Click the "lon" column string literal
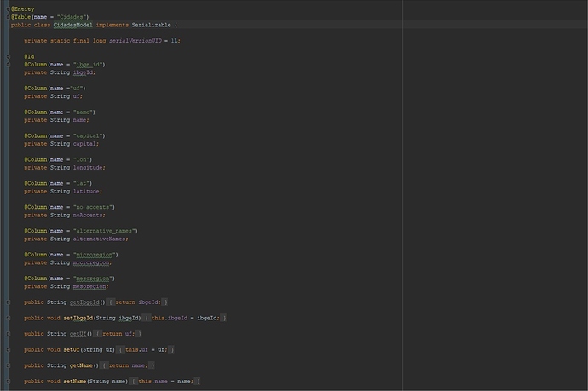 81,159
